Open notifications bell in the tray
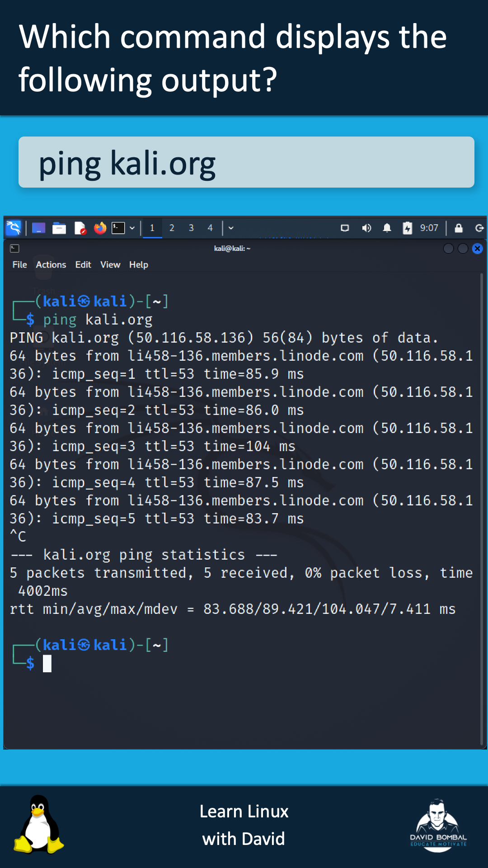 387,228
